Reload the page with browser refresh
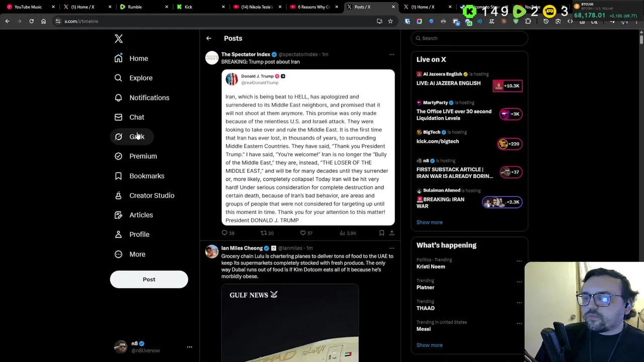 31,21
